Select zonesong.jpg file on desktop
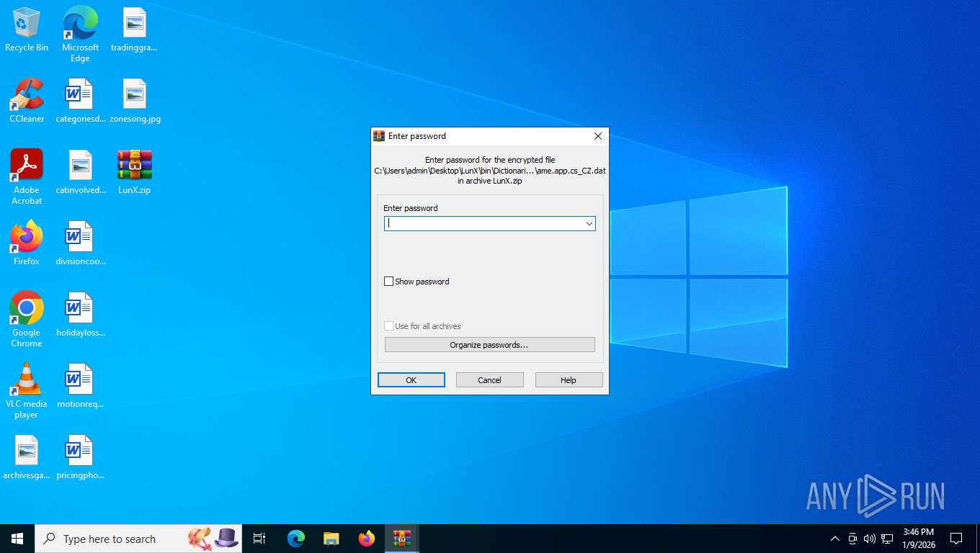Image resolution: width=980 pixels, height=553 pixels. click(x=135, y=101)
